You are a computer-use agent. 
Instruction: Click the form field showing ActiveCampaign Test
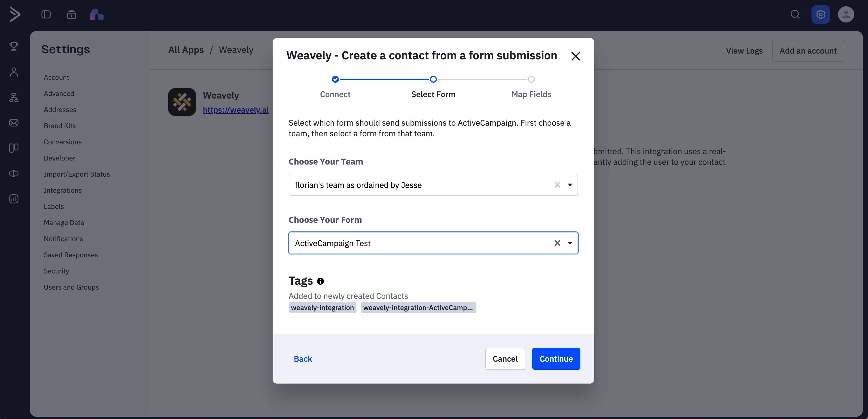click(x=433, y=243)
